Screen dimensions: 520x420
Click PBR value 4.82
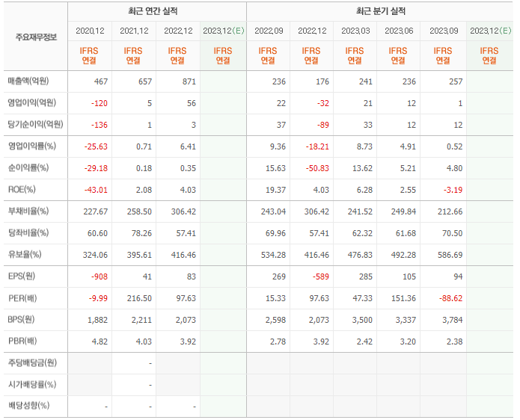(100, 342)
